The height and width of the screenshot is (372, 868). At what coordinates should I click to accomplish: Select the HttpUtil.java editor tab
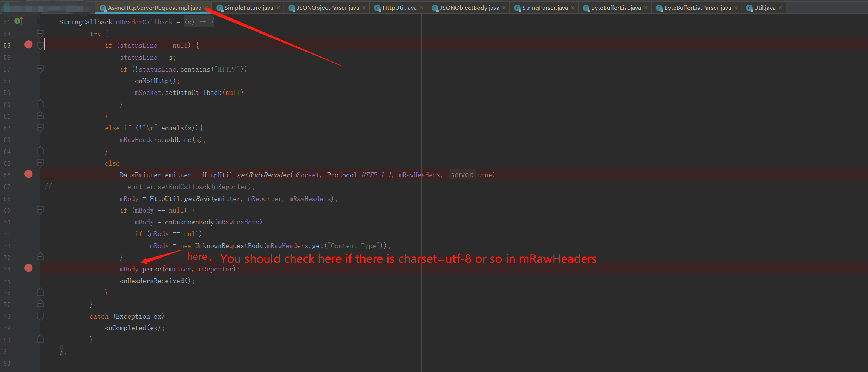click(400, 8)
